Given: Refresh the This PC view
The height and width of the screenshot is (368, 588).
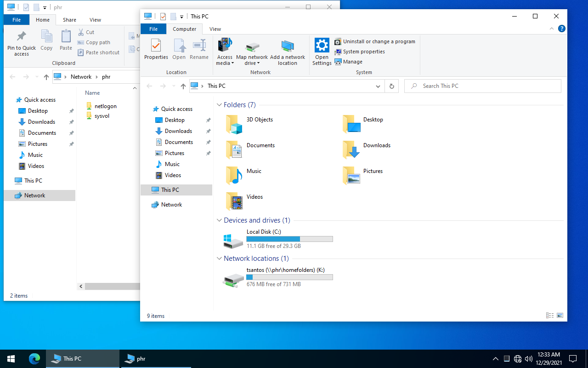Looking at the screenshot, I should coord(391,86).
